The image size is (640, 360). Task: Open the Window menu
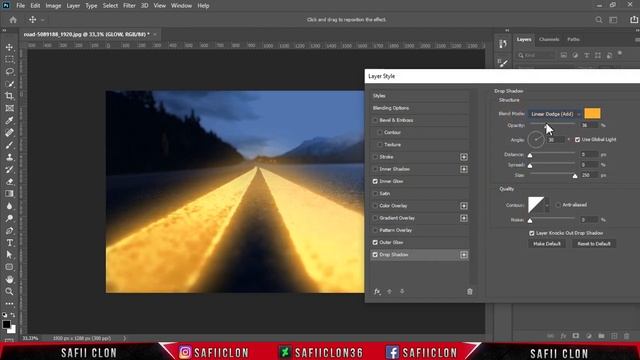pos(181,6)
